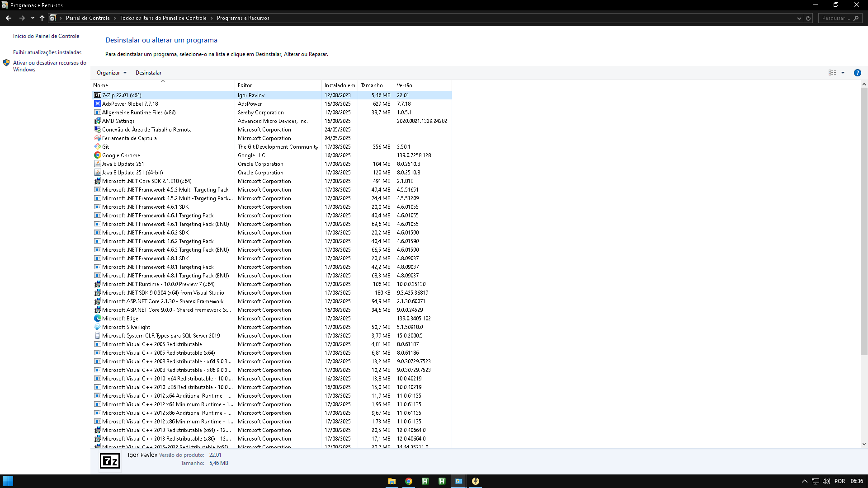Click the Pesquisar search field
This screenshot has height=488, width=868.
pyautogui.click(x=840, y=18)
